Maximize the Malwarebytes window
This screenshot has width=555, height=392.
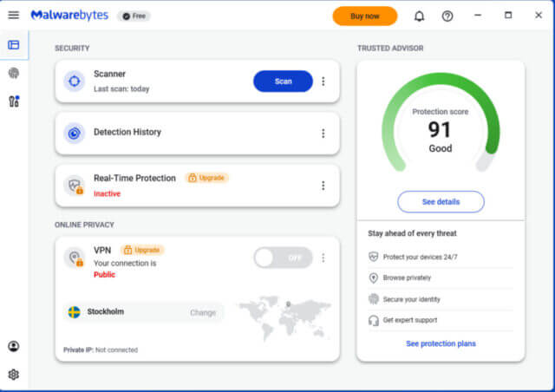pos(508,16)
